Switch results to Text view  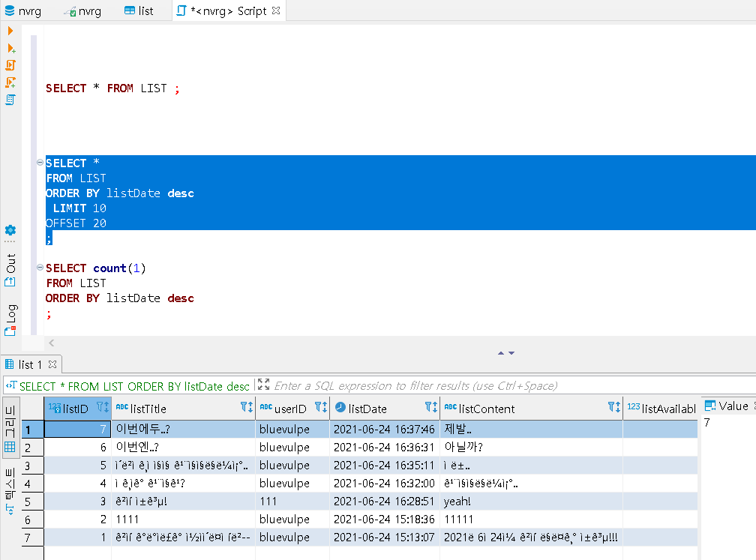coord(10,490)
